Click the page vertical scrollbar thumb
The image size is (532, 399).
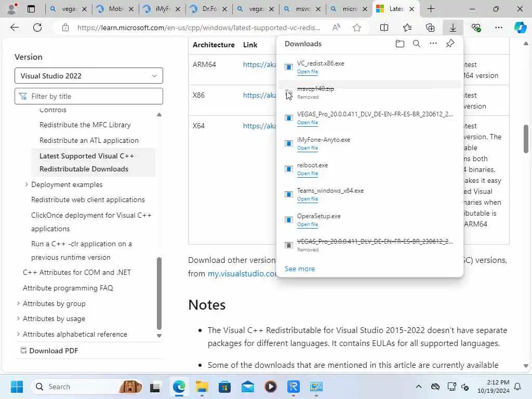pos(526,139)
